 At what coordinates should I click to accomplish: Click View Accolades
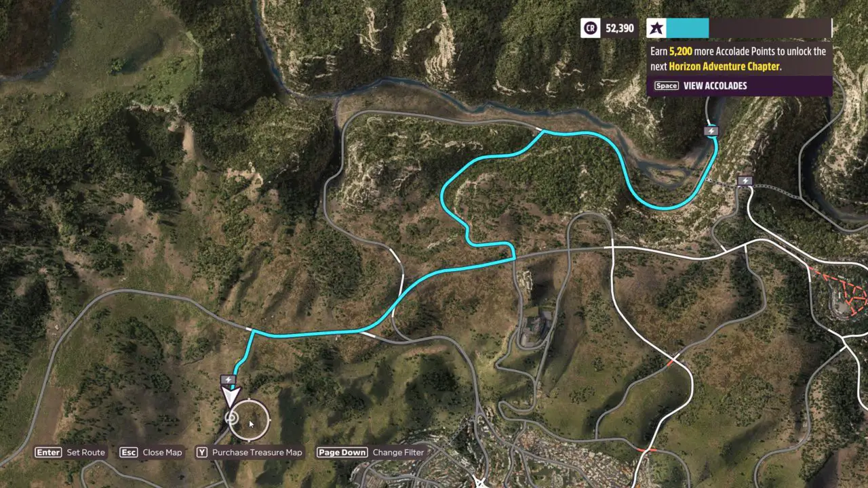click(715, 85)
